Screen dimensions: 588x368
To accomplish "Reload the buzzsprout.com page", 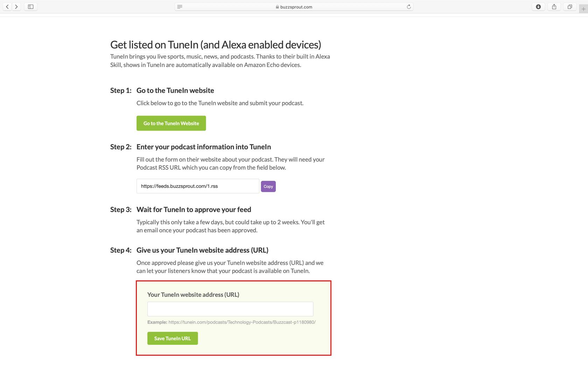I will click(408, 6).
